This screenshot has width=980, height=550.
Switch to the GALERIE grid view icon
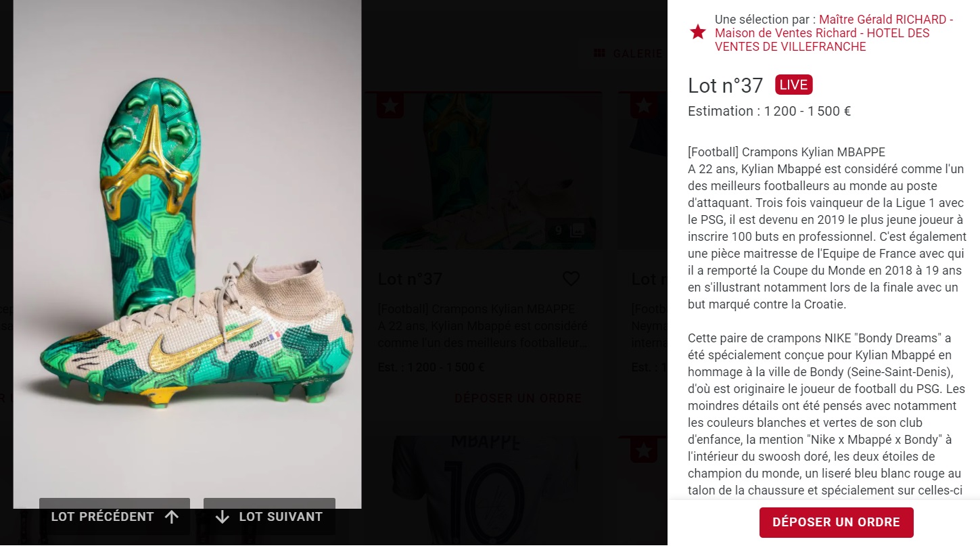pyautogui.click(x=599, y=53)
